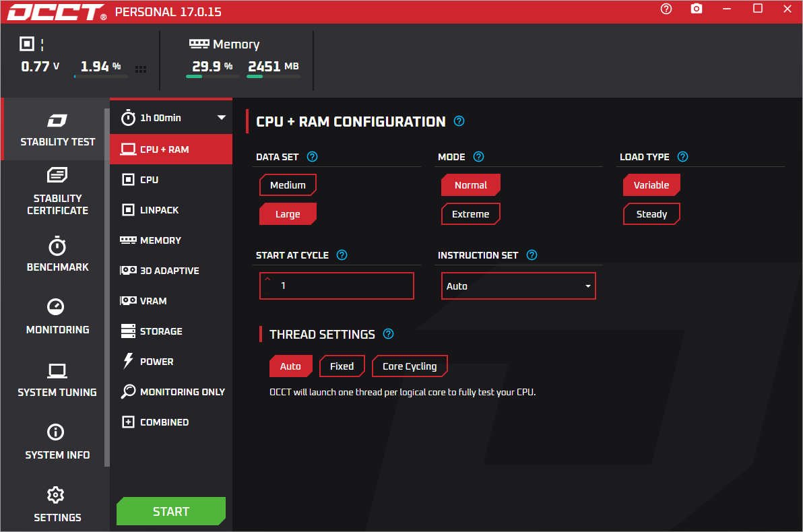Set thread settings to Auto
This screenshot has width=803, height=532.
[291, 366]
